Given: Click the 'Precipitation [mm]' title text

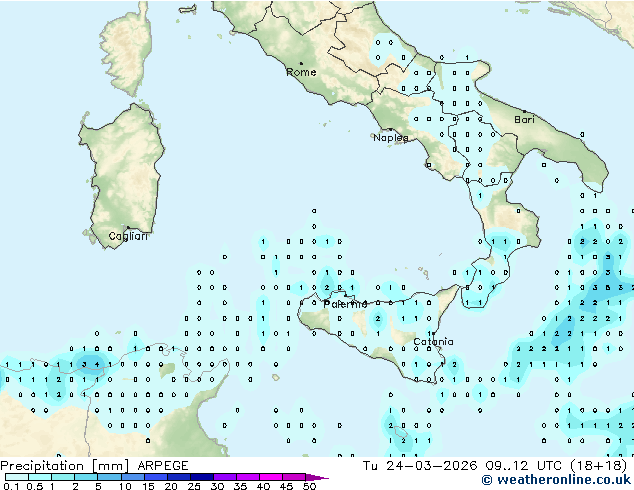Looking at the screenshot, I should [x=65, y=466].
